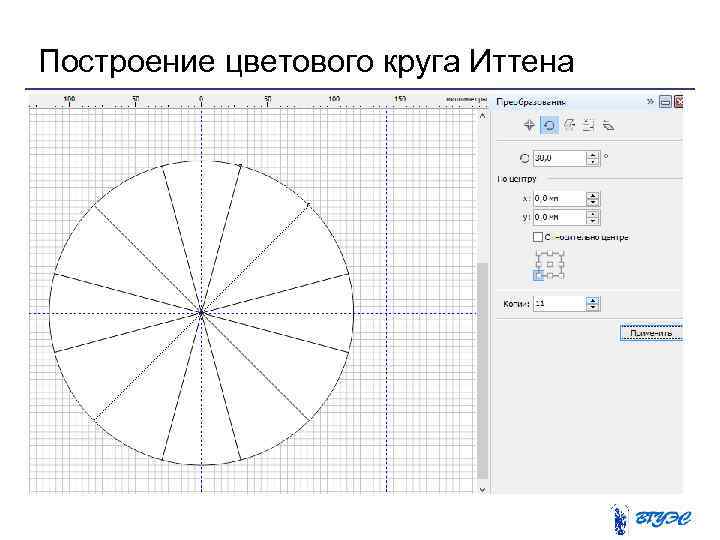Select the Rotate transform icon
Viewport: 720px width, 540px height.
click(x=549, y=125)
